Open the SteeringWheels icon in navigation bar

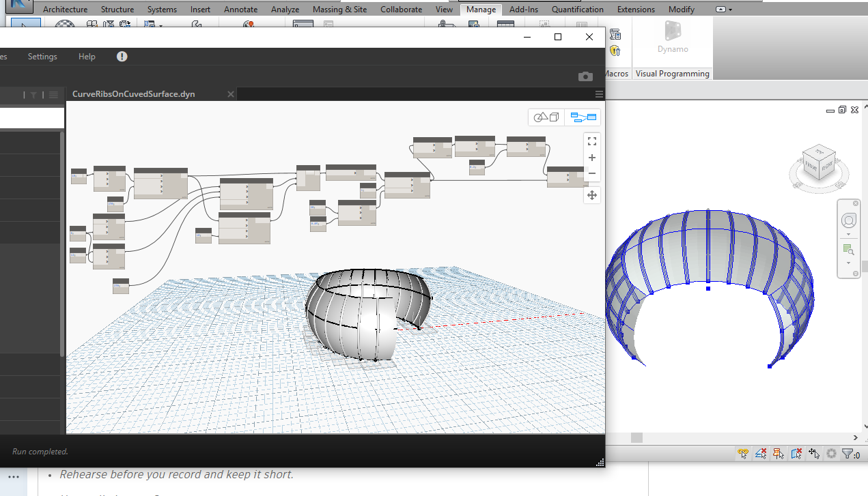click(x=849, y=220)
